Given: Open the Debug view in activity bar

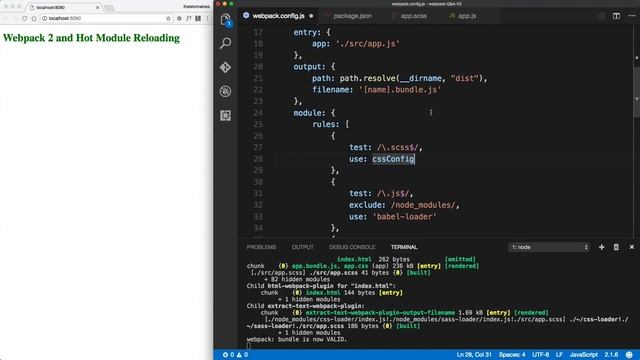Looking at the screenshot, I should click(x=225, y=91).
